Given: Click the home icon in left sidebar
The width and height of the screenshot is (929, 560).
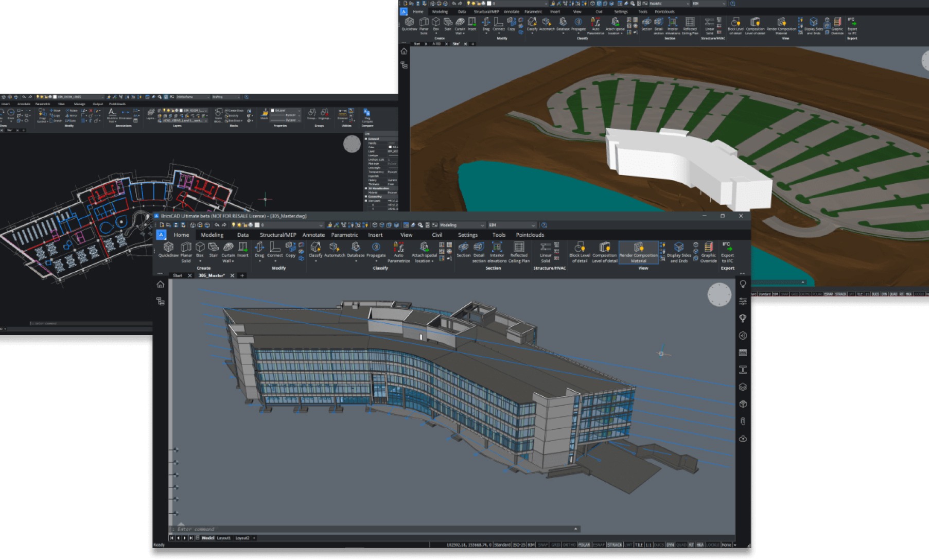Looking at the screenshot, I should point(161,285).
